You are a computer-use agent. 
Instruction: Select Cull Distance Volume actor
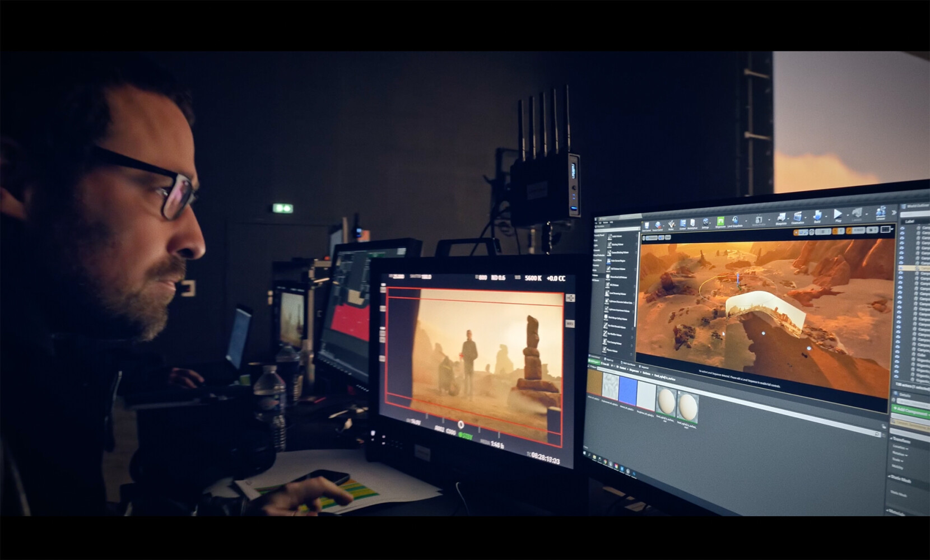(616, 269)
